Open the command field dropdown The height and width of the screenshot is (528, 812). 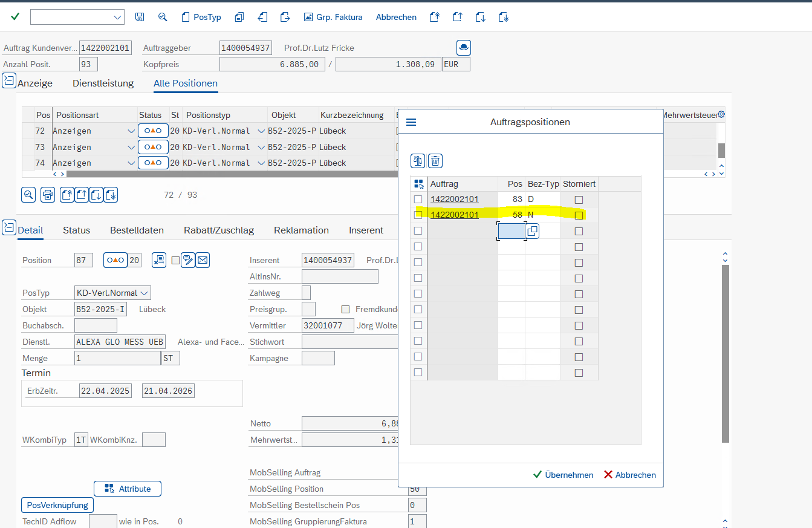(118, 18)
